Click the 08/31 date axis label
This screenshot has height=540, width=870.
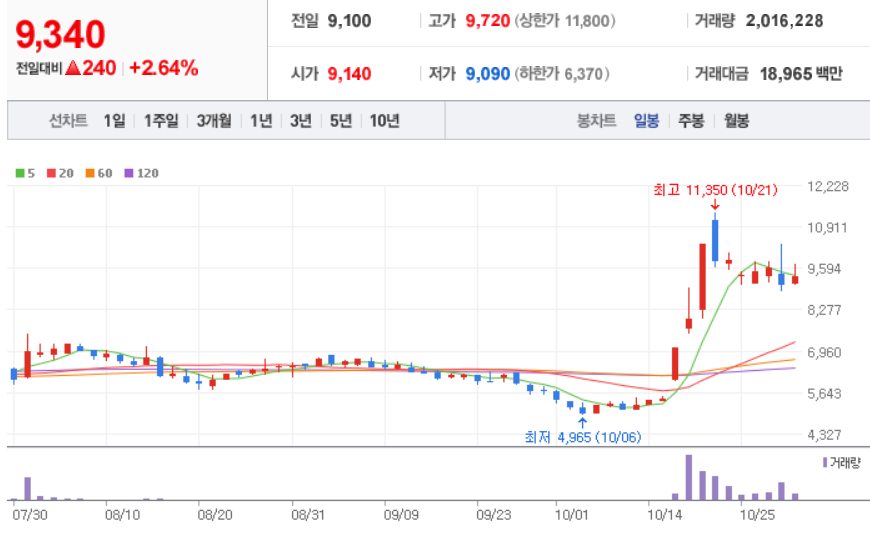[x=308, y=515]
